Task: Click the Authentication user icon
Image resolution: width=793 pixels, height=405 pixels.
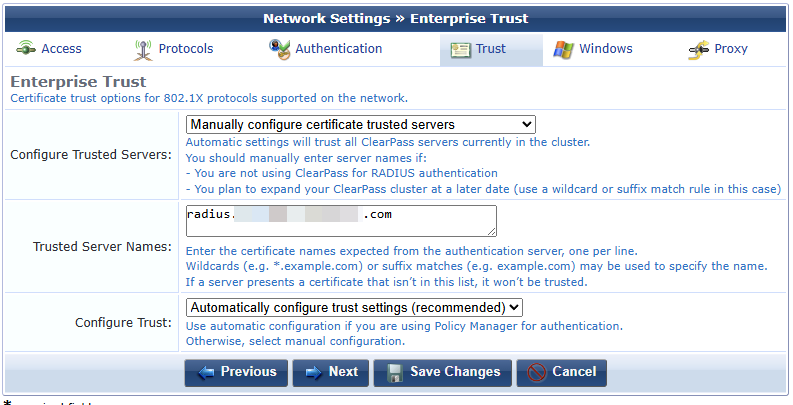Action: point(279,49)
